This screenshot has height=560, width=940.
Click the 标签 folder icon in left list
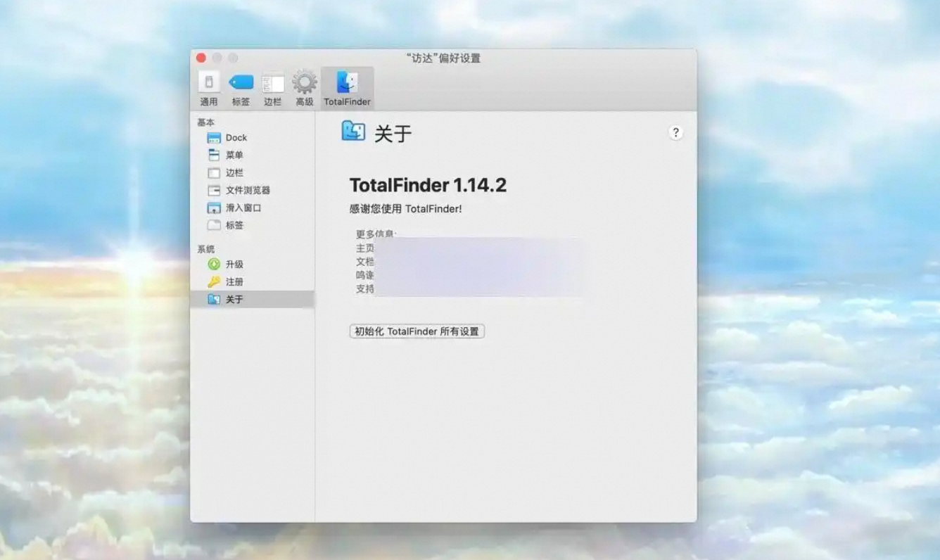[x=214, y=226]
